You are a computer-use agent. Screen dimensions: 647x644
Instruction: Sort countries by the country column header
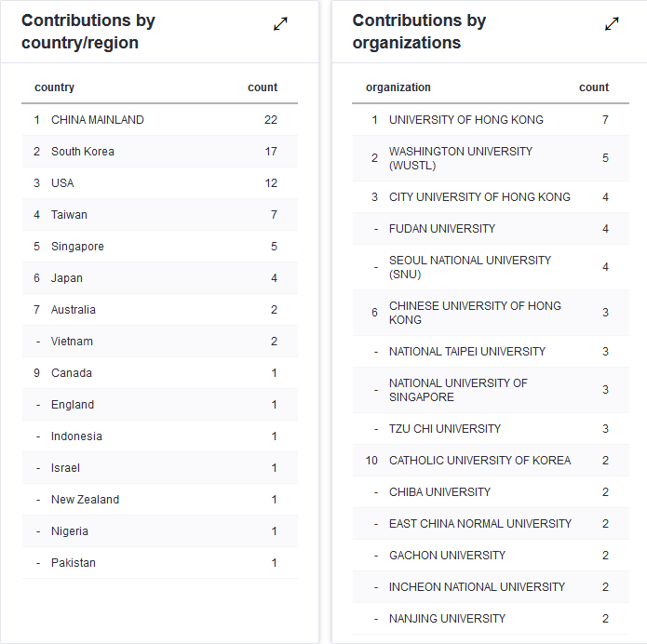[54, 87]
